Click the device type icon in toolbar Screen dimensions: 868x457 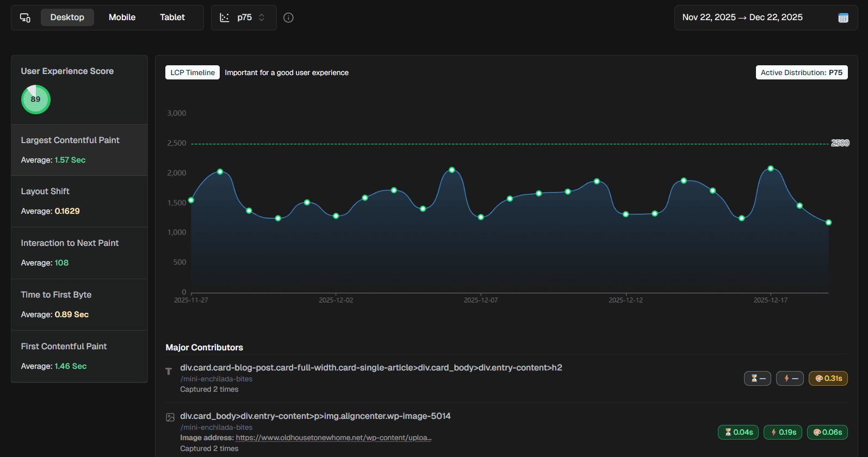[25, 17]
